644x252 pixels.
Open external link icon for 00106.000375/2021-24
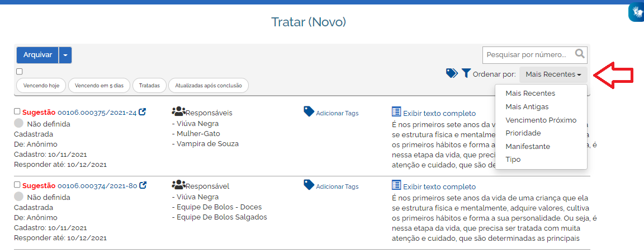coord(143,111)
